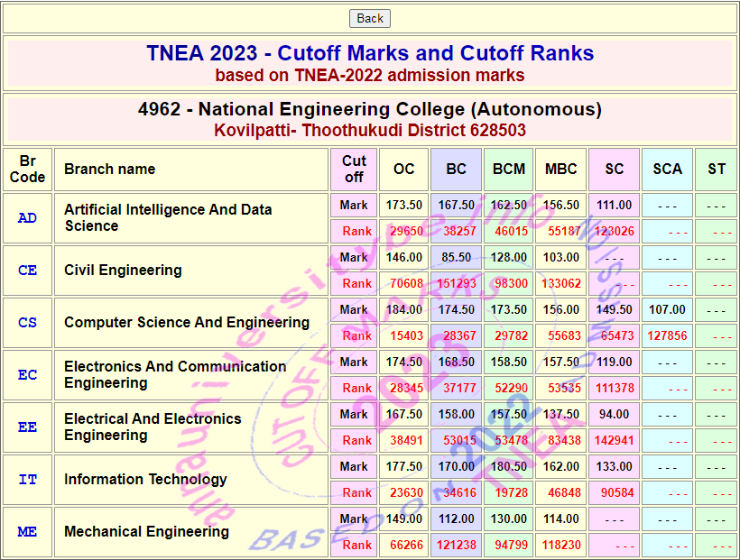Click the Br Code column header
Image resolution: width=740 pixels, height=560 pixels.
pos(27,170)
